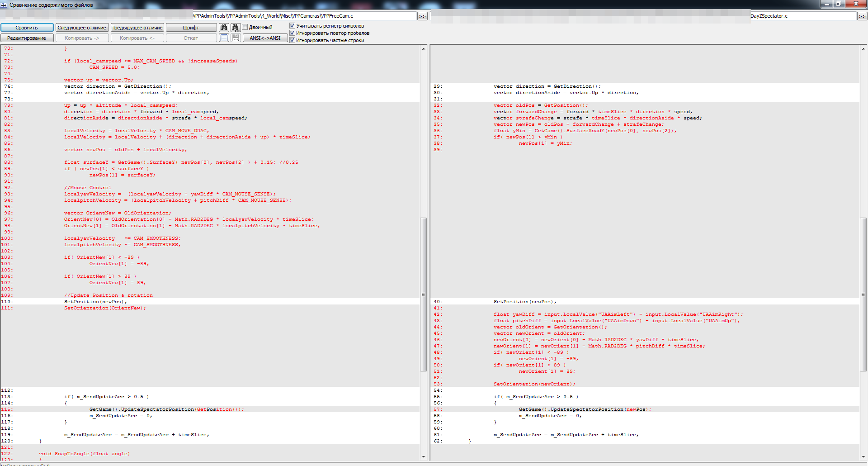
Task: Click the floppy disk save icon
Action: [x=236, y=38]
